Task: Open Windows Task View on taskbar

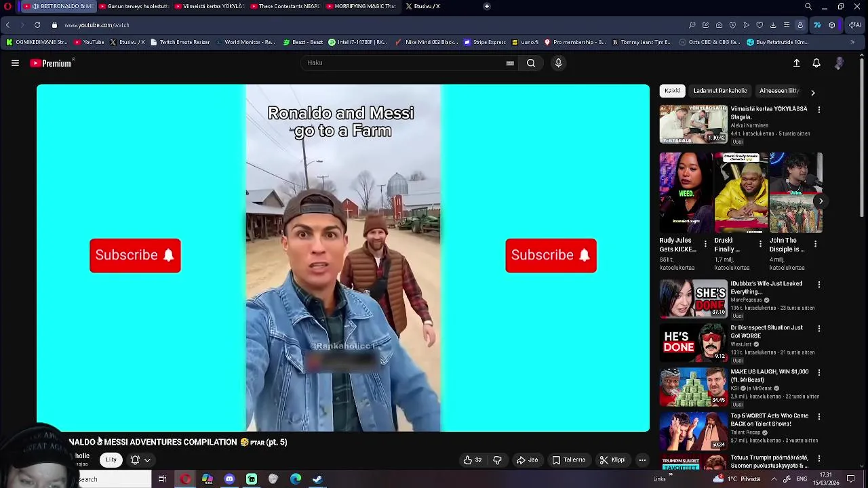Action: (162, 479)
